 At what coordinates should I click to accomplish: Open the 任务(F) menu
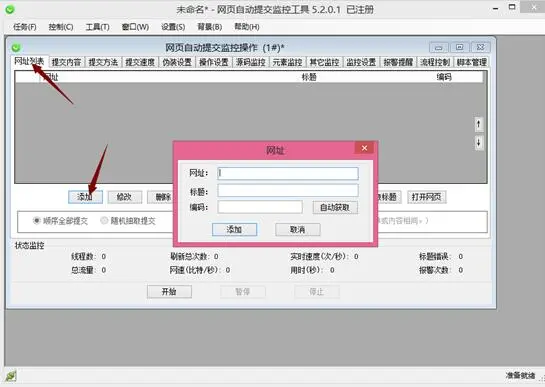(x=25, y=27)
